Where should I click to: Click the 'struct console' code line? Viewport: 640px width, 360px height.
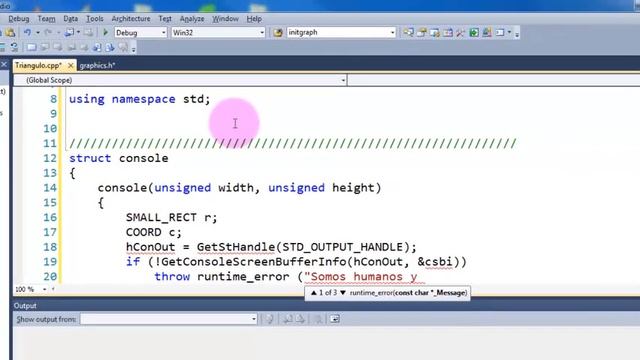click(x=118, y=158)
